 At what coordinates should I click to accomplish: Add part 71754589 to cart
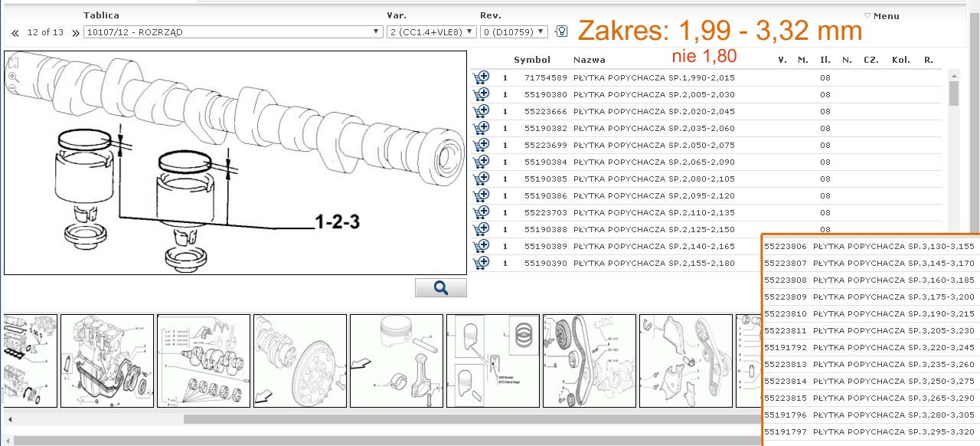481,77
